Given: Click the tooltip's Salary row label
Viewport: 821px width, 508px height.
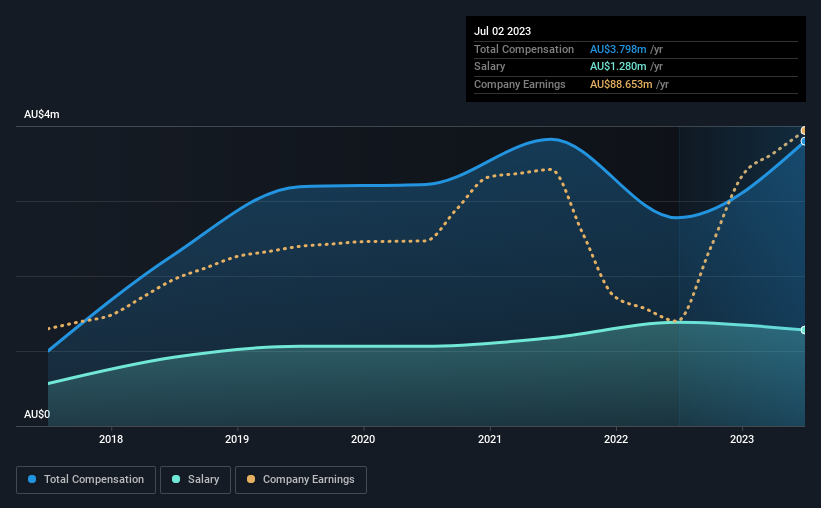Looking at the screenshot, I should 490,67.
